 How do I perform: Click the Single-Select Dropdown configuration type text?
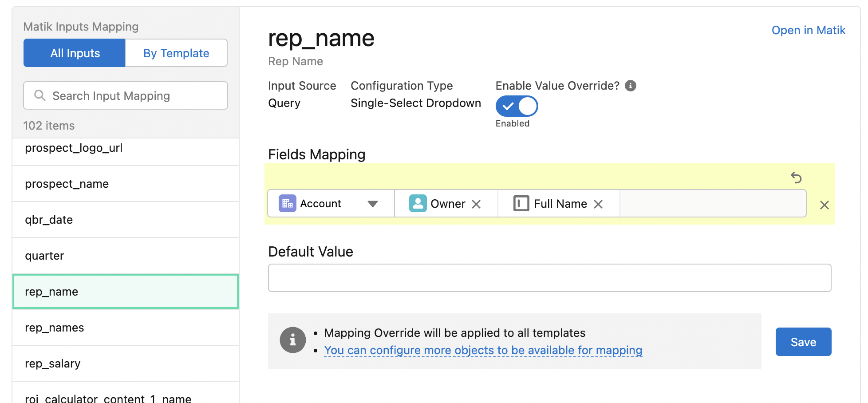pos(416,103)
